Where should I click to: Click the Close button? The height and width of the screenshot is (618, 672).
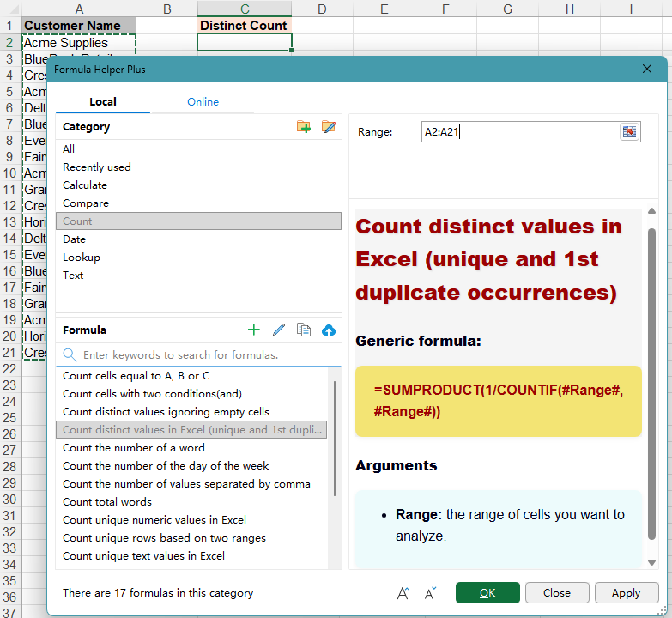click(x=557, y=593)
